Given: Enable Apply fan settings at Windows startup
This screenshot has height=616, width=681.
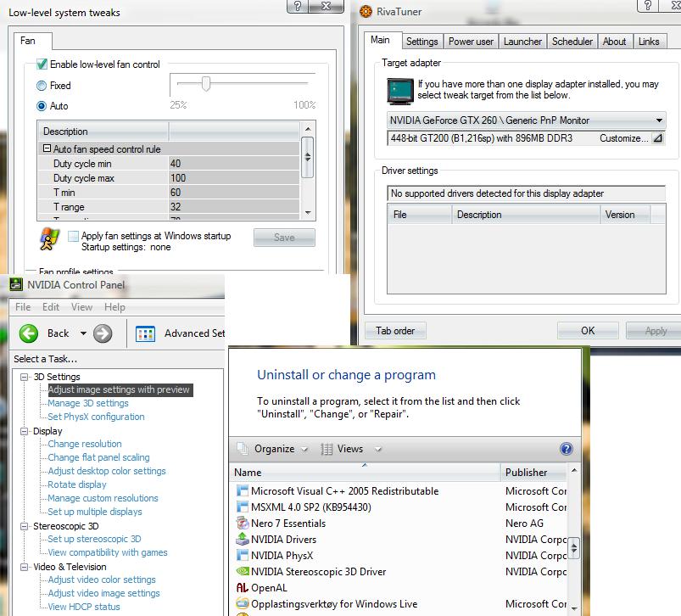Looking at the screenshot, I should pyautogui.click(x=74, y=236).
